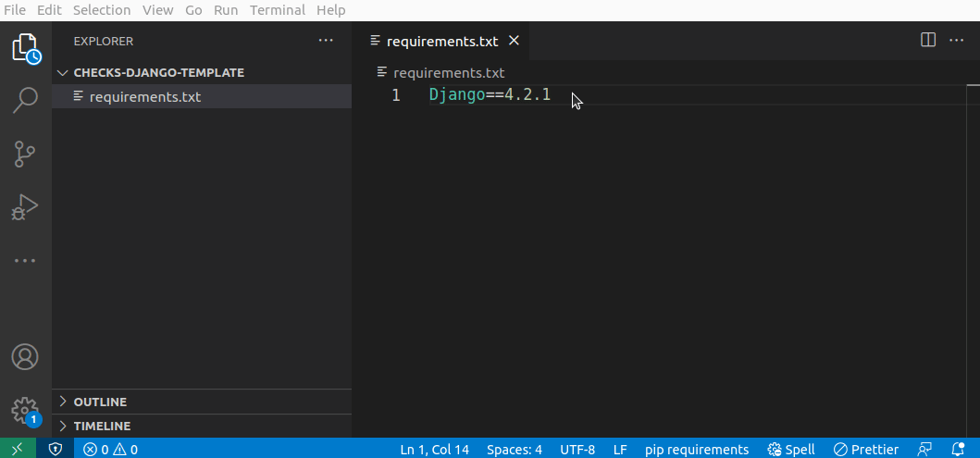The width and height of the screenshot is (980, 458).
Task: Toggle Spell checker in status bar
Action: coord(791,449)
